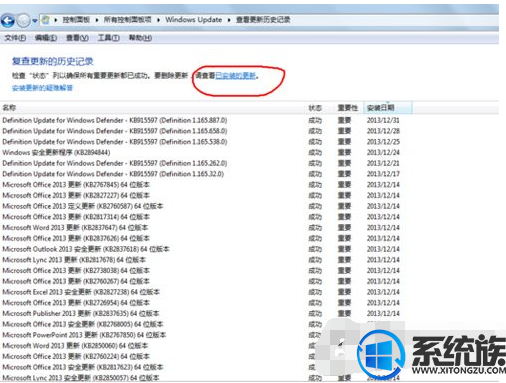
Task: Open the 文件(F) menu
Action: tap(15, 38)
